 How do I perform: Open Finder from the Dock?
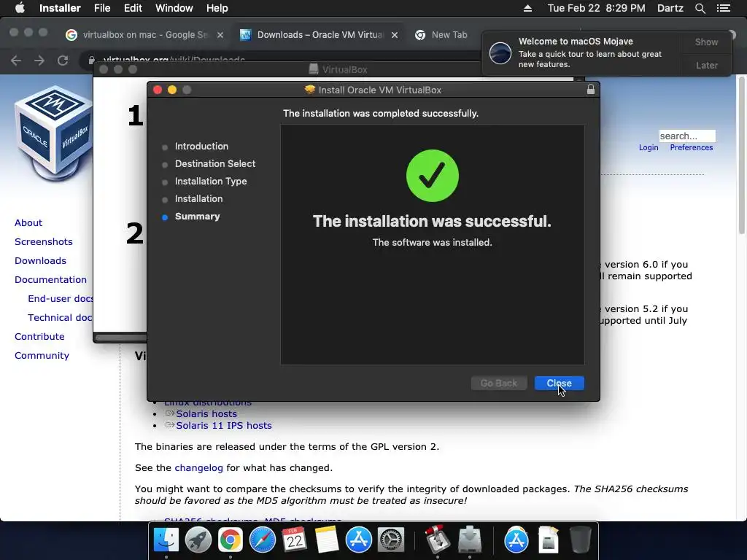166,540
